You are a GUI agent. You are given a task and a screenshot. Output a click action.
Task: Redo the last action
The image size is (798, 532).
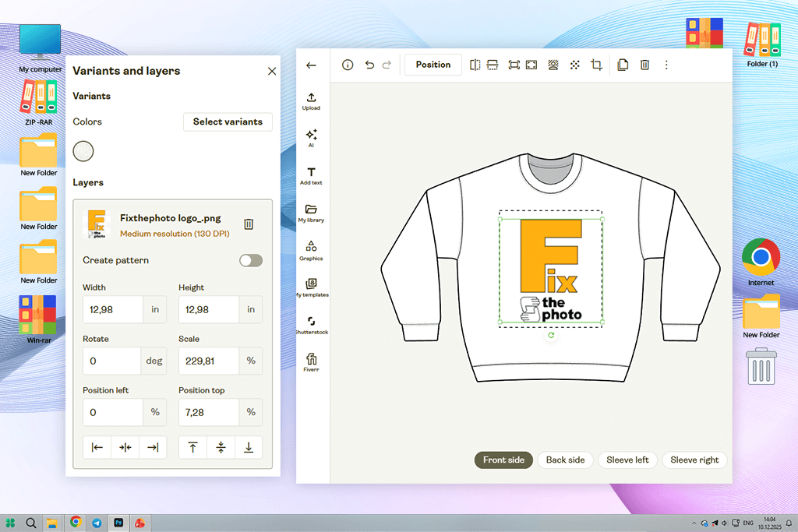[387, 65]
